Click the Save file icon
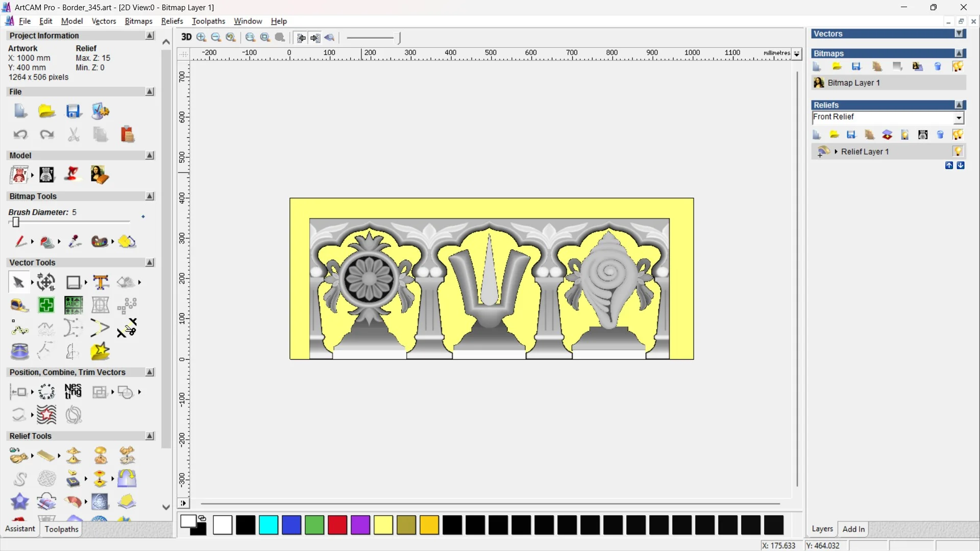Image resolution: width=980 pixels, height=551 pixels. click(73, 111)
